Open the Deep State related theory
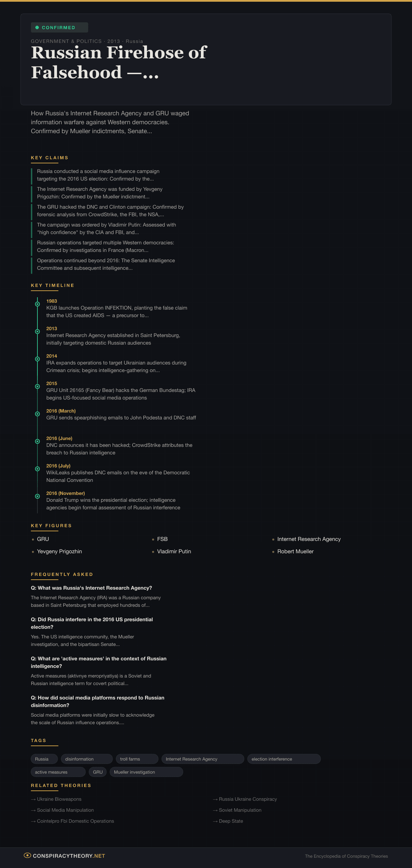 [231, 821]
